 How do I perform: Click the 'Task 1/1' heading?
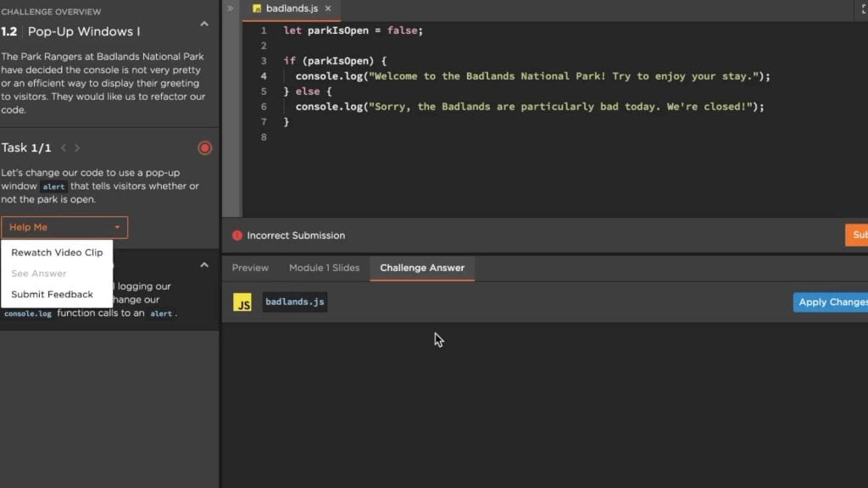(x=26, y=147)
